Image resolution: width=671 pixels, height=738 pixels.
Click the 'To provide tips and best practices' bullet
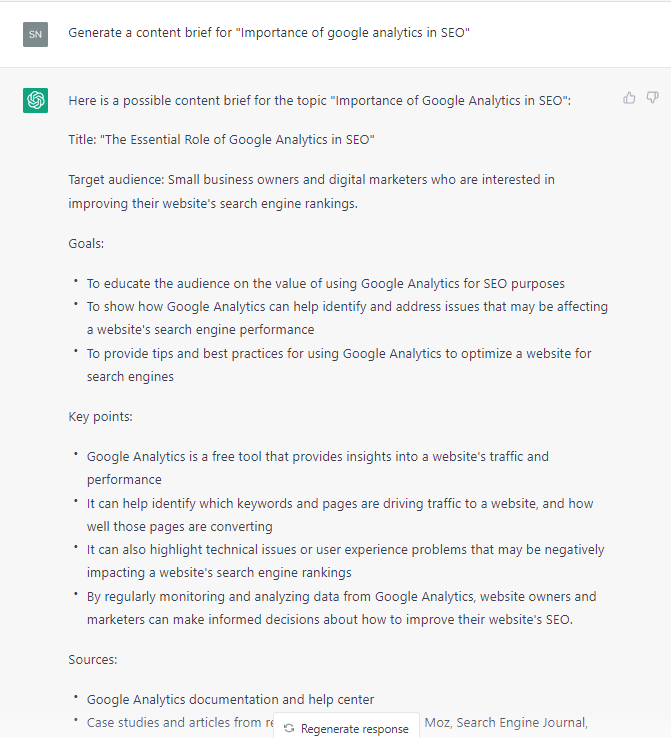pyautogui.click(x=338, y=365)
